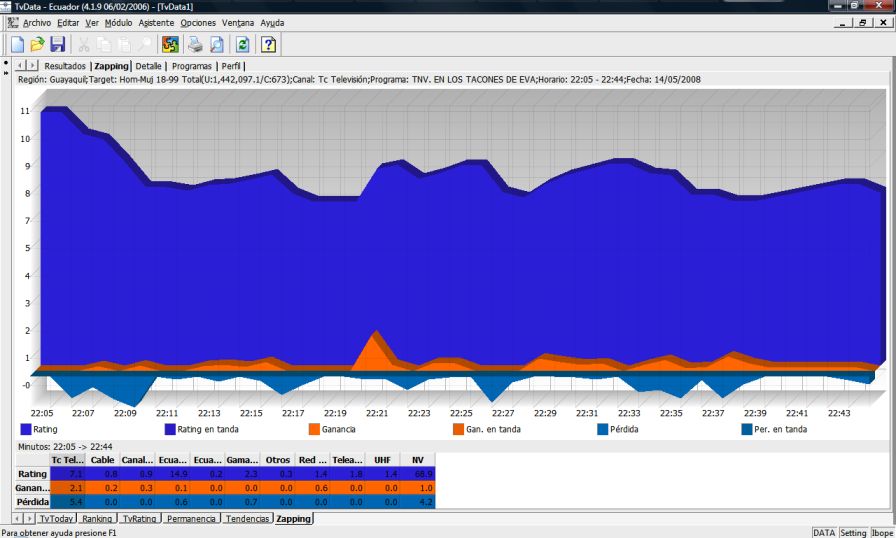
Task: Switch to the Programas tab
Action: [191, 66]
